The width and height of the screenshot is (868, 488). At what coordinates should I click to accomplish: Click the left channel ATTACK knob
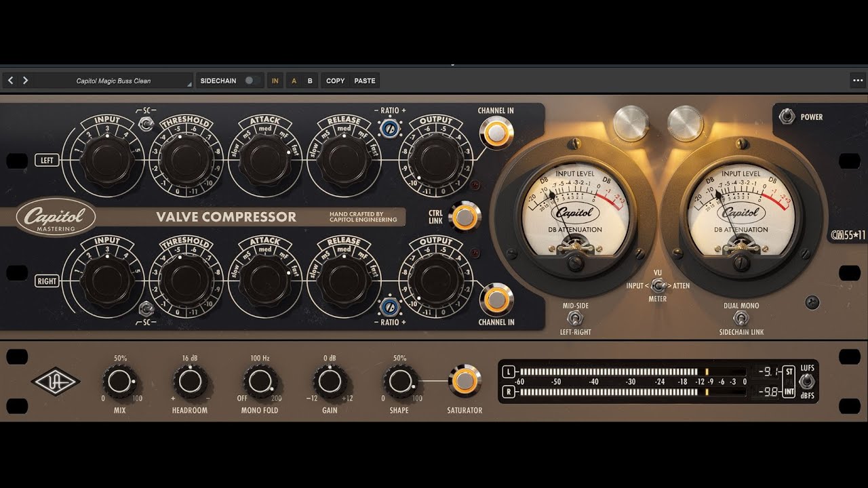tap(264, 159)
